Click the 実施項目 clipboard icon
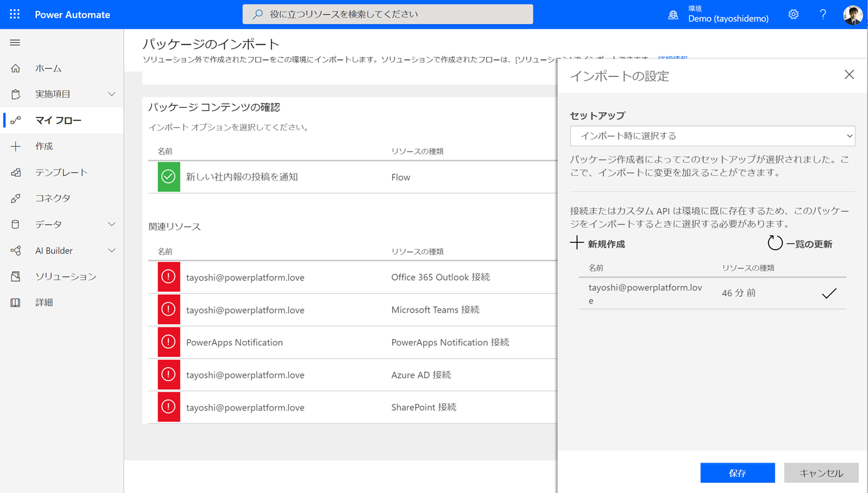Screen dimensions: 868x493 (16, 94)
